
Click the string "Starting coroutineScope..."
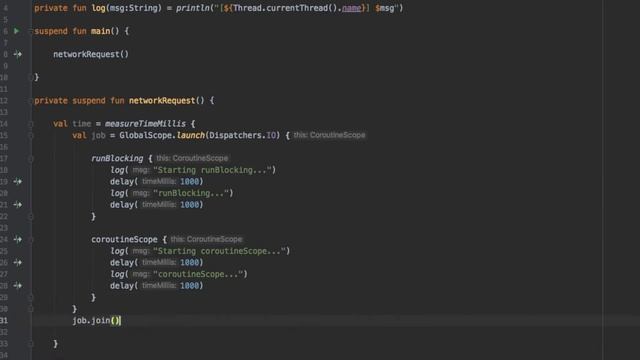tap(219, 251)
